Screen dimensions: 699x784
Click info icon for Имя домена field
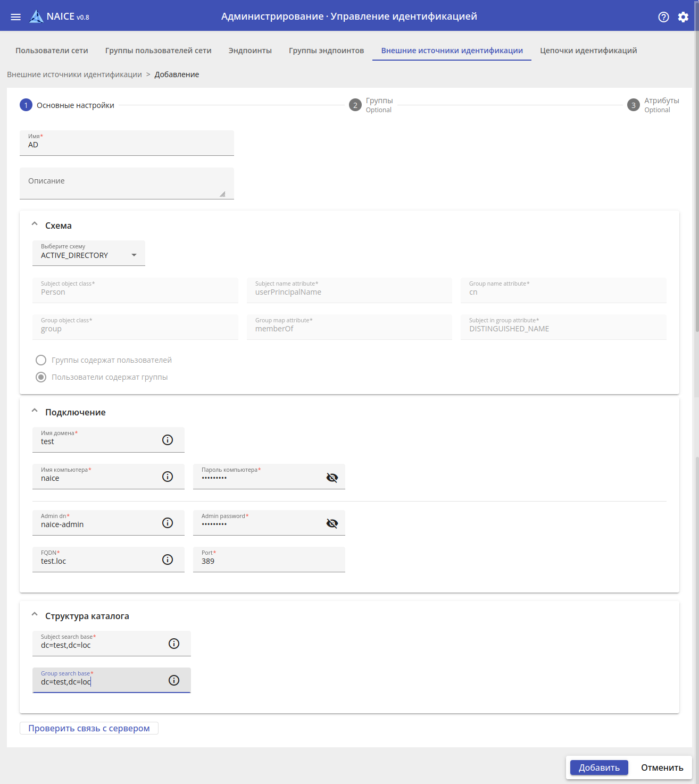pos(168,440)
